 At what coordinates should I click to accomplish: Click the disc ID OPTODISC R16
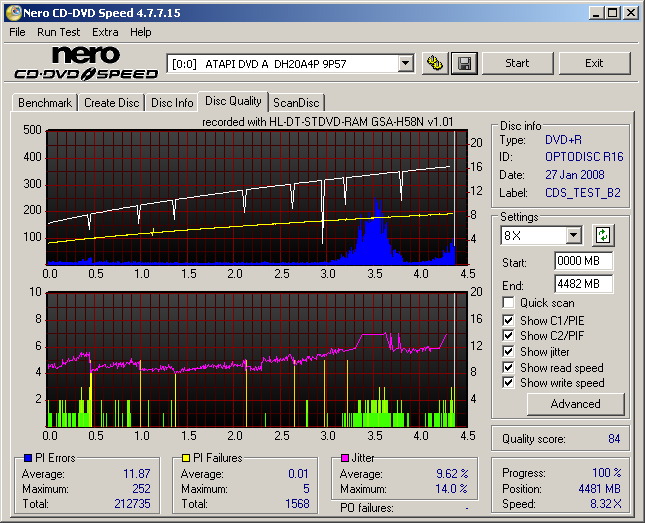tap(584, 157)
